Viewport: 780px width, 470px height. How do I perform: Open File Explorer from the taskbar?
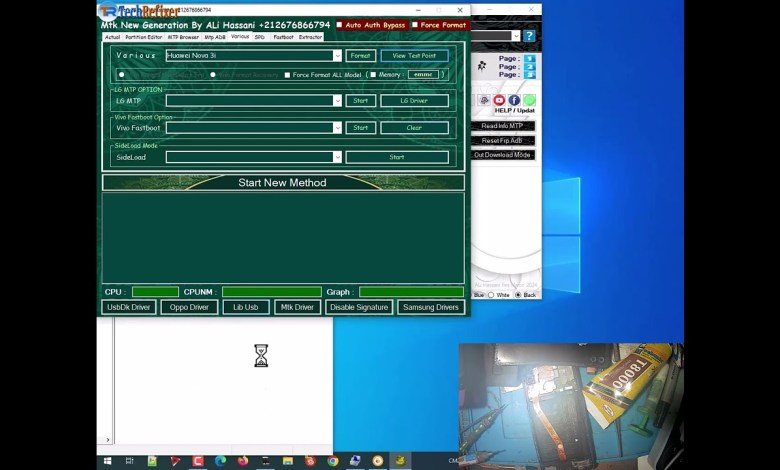(x=288, y=461)
